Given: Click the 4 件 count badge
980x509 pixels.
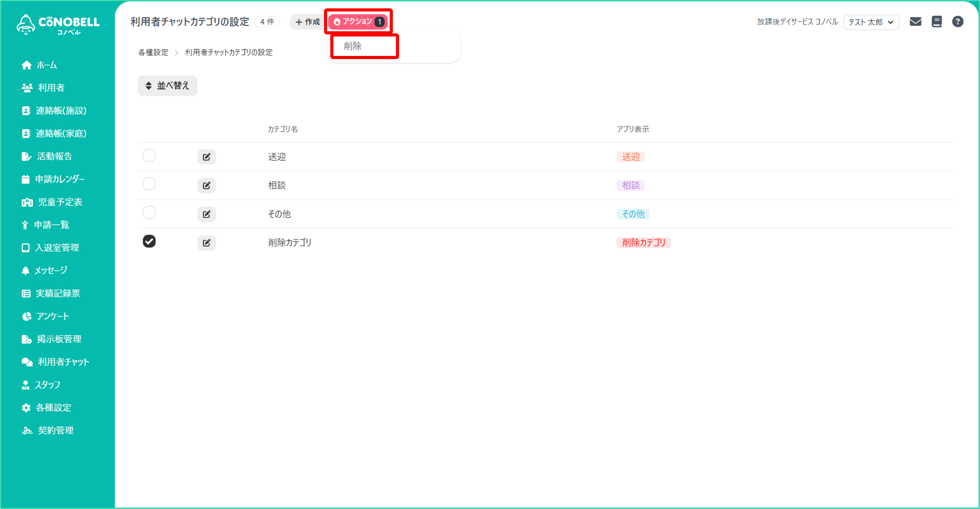Looking at the screenshot, I should (267, 22).
